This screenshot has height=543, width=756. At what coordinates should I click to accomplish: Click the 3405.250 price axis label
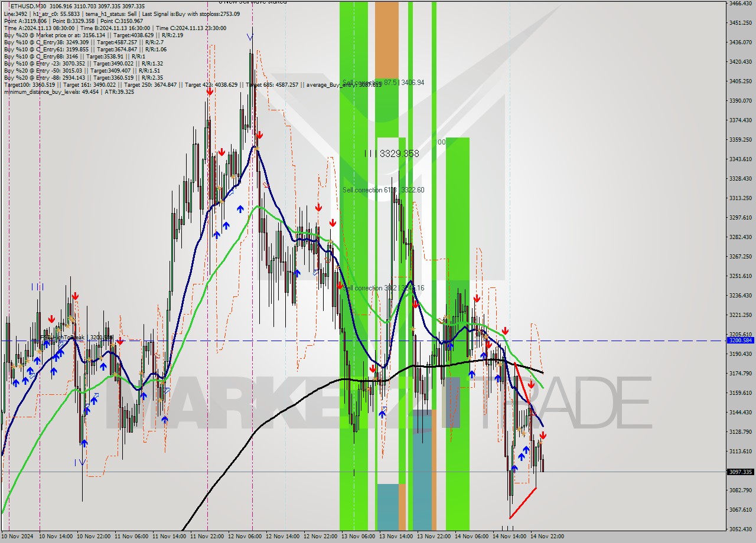click(x=741, y=81)
